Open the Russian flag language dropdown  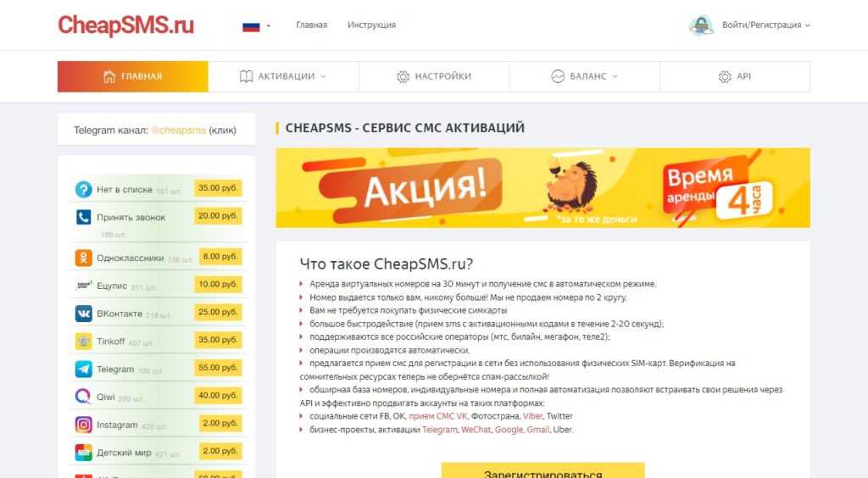(x=256, y=26)
